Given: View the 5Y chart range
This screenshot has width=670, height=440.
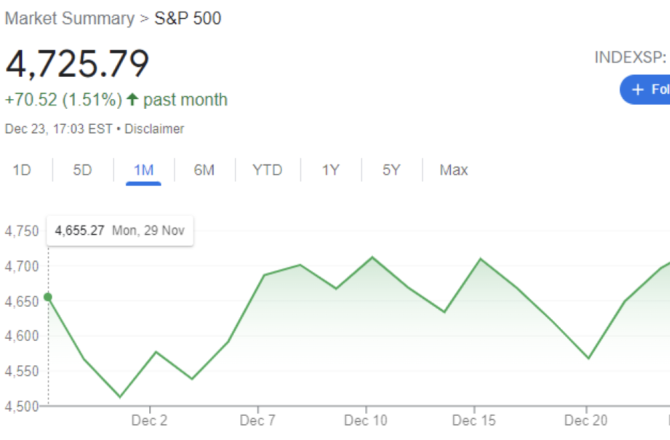Looking at the screenshot, I should click(391, 170).
